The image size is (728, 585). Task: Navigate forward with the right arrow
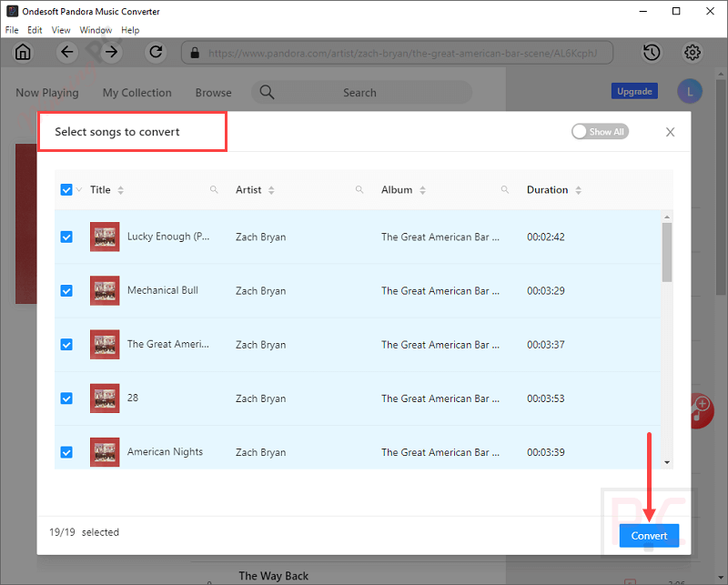(x=111, y=52)
